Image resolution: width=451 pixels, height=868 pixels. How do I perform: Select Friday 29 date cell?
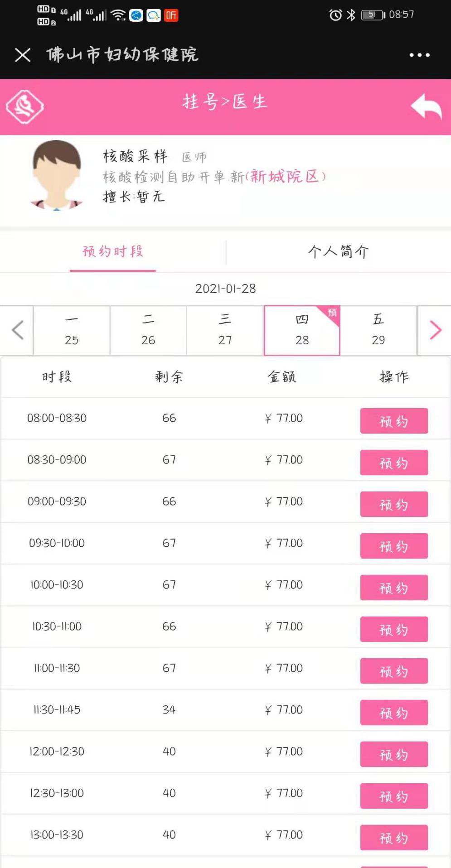(x=378, y=330)
